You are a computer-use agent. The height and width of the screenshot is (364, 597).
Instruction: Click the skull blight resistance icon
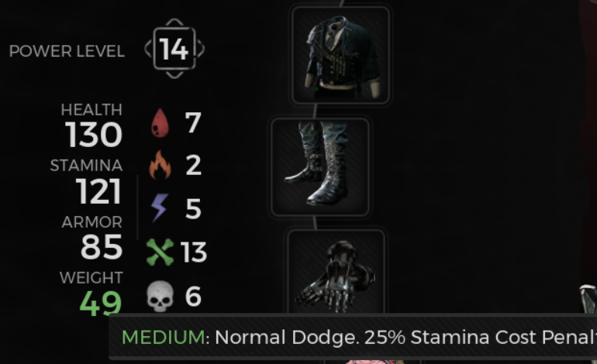point(160,297)
